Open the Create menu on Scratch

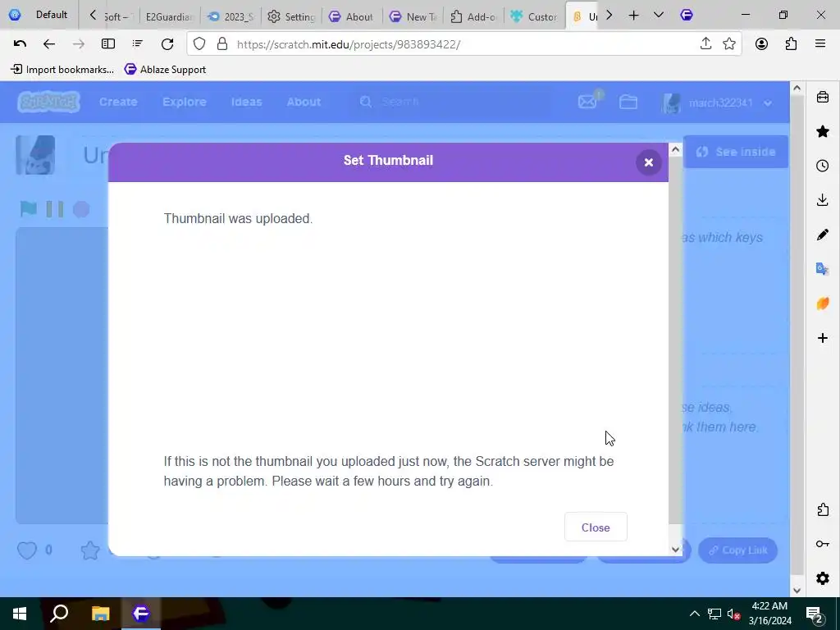118,102
